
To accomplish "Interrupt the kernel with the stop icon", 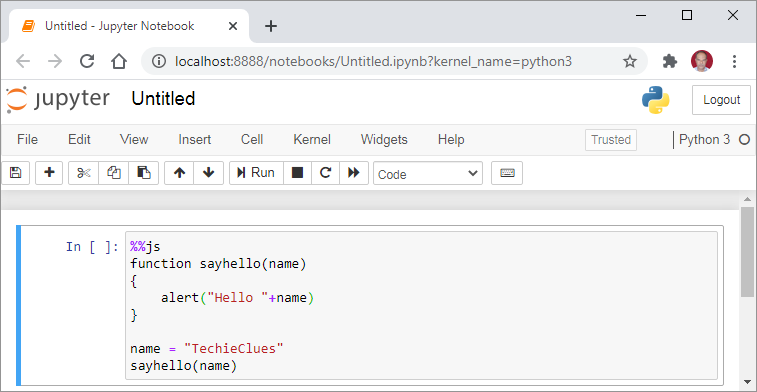I will [x=297, y=173].
